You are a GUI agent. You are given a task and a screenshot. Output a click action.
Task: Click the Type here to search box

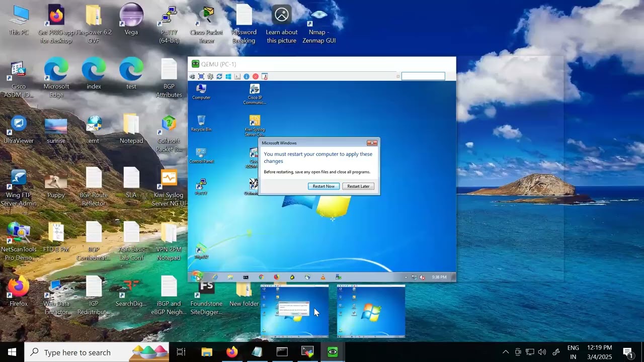(x=96, y=352)
